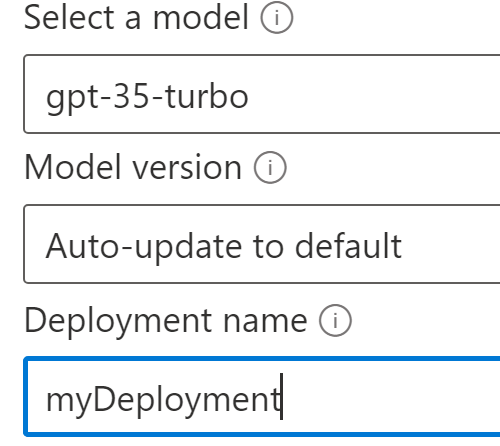
Task: Click the Select a model label
Action: tap(136, 17)
